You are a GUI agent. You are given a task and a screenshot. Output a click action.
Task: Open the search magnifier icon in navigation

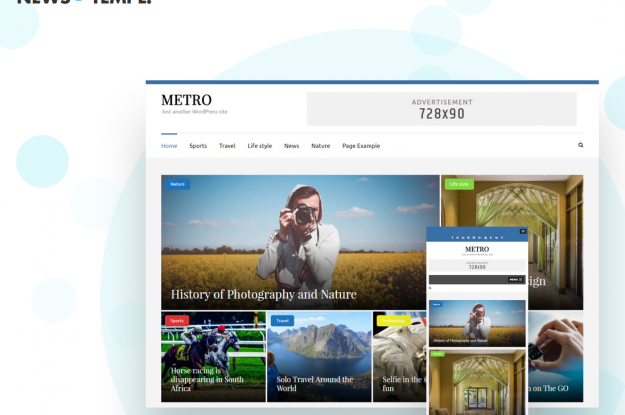[x=581, y=145]
